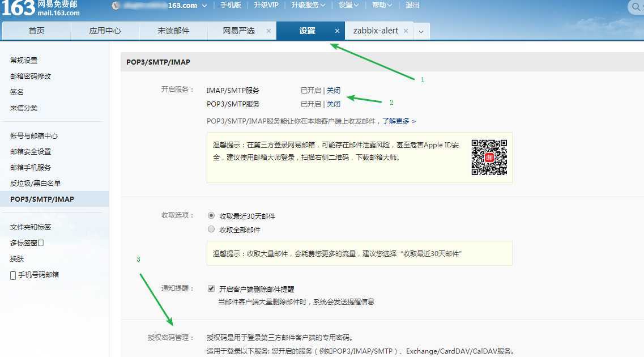This screenshot has height=357, width=644.
Task: Switch to the 网易严选 tab
Action: pyautogui.click(x=238, y=31)
